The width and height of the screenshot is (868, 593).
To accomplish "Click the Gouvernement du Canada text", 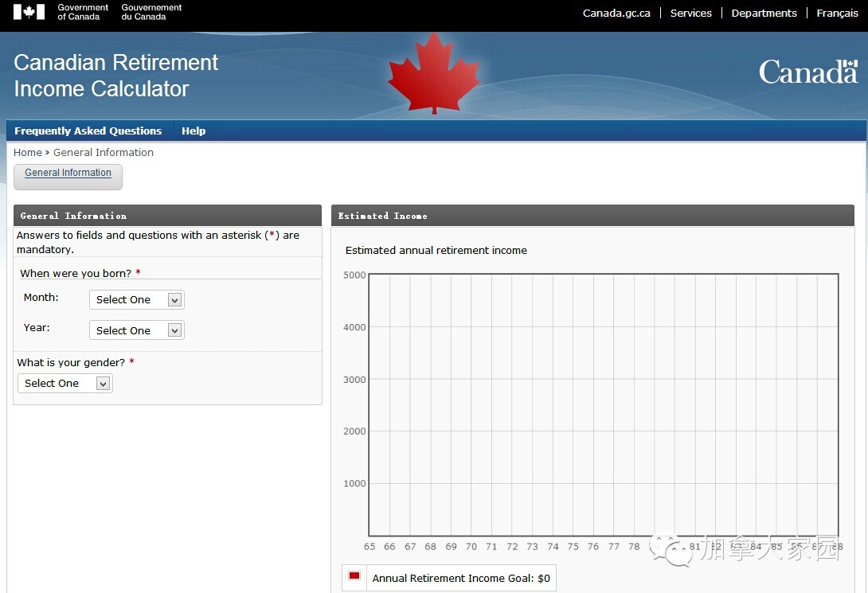I will click(x=151, y=12).
